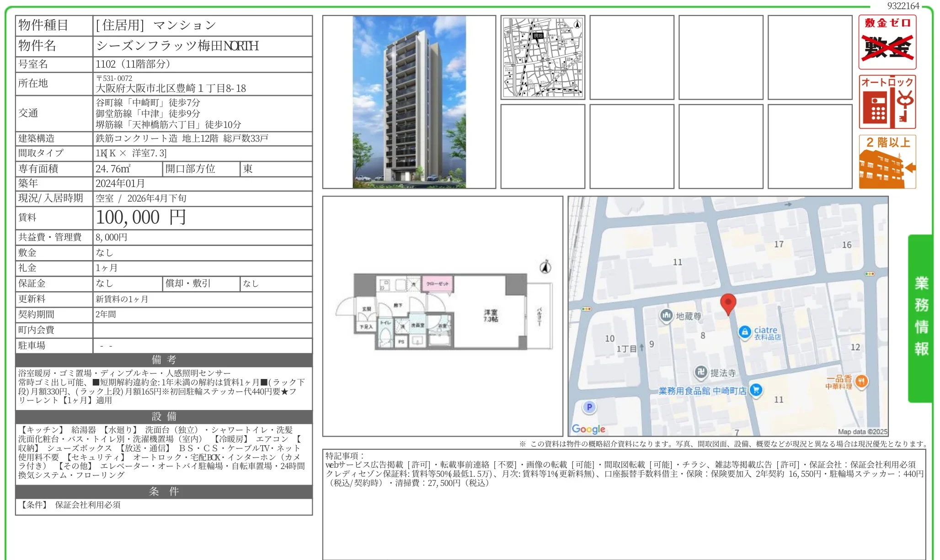Click the Map data ©2025 attribution text
The width and height of the screenshot is (940, 560).
pos(862,430)
